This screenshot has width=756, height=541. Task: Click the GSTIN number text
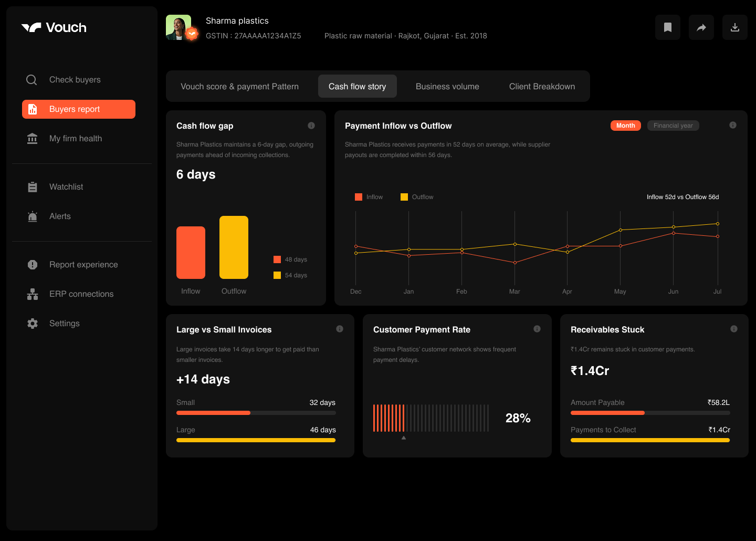tap(254, 36)
